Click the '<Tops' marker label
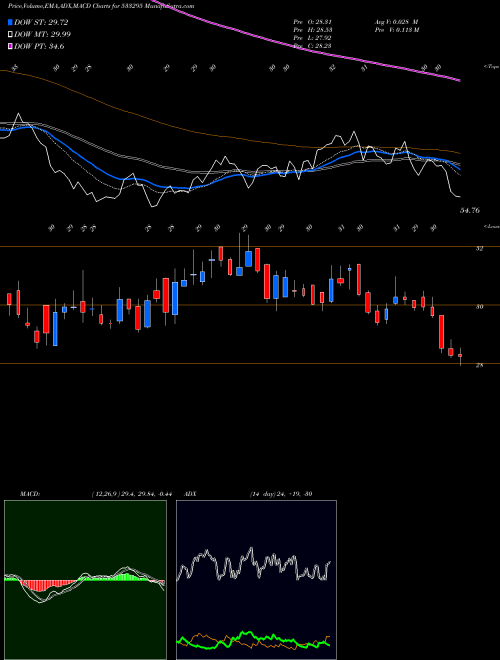Viewport: 500px width, 660px height. click(x=491, y=67)
